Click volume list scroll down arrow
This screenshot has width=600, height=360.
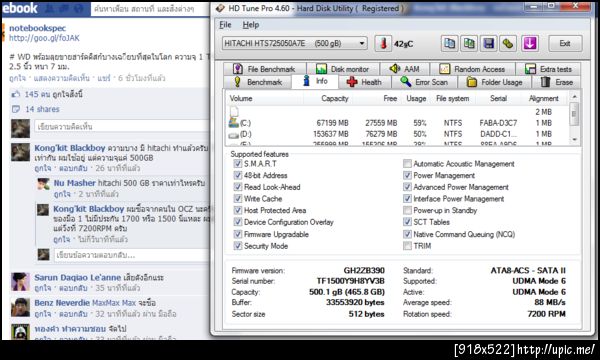point(574,139)
